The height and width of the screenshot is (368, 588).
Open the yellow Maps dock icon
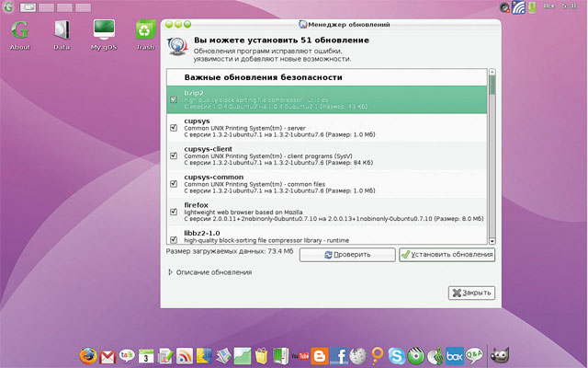point(204,356)
